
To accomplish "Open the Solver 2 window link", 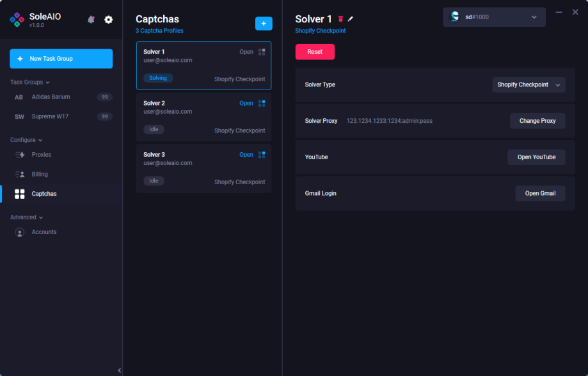I will point(246,103).
